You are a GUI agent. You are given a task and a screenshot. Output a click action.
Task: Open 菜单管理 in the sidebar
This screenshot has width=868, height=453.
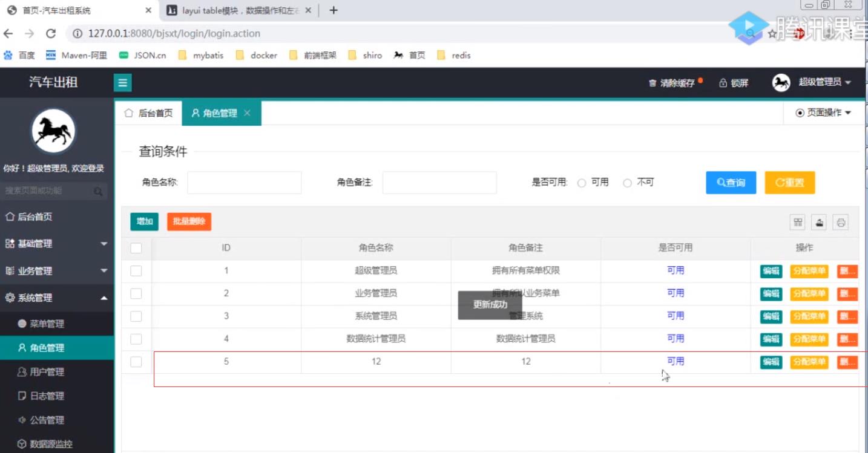pos(57,324)
